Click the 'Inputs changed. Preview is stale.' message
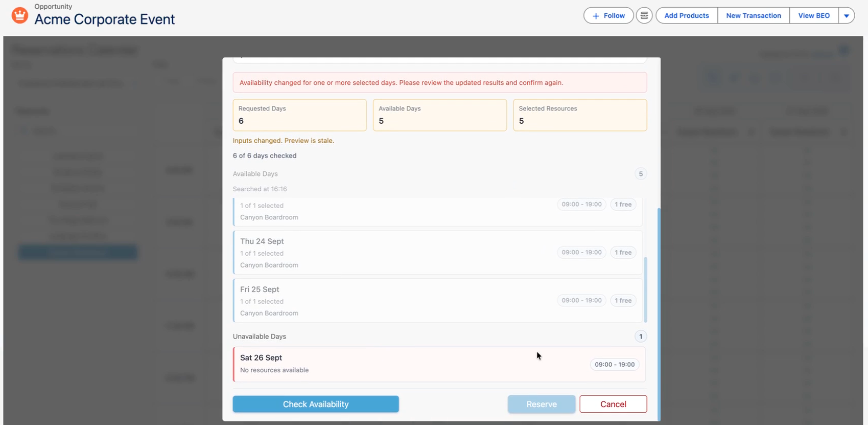Viewport: 868px width, 425px height. (284, 141)
